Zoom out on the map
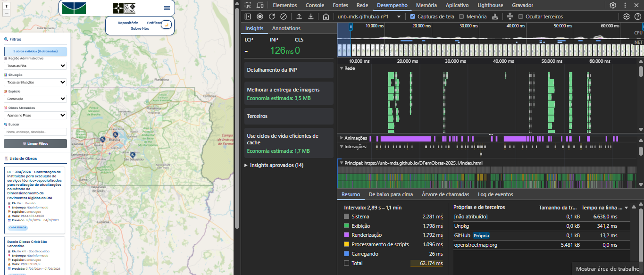644x275 pixels. [6, 13]
